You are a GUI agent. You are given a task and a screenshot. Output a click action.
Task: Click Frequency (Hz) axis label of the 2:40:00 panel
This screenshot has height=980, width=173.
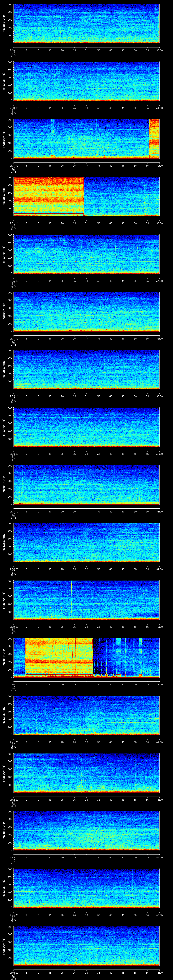pos(4,657)
